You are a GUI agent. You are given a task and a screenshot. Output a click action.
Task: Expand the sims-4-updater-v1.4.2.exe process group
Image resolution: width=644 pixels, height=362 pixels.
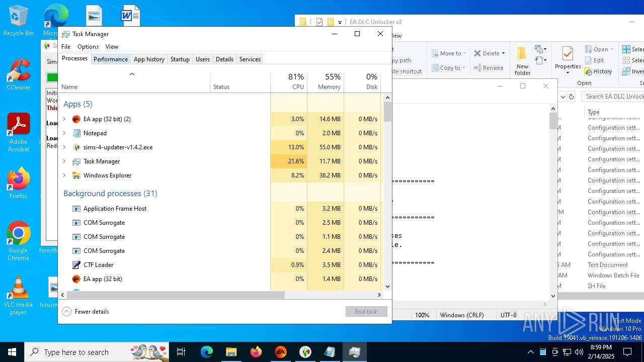(64, 147)
